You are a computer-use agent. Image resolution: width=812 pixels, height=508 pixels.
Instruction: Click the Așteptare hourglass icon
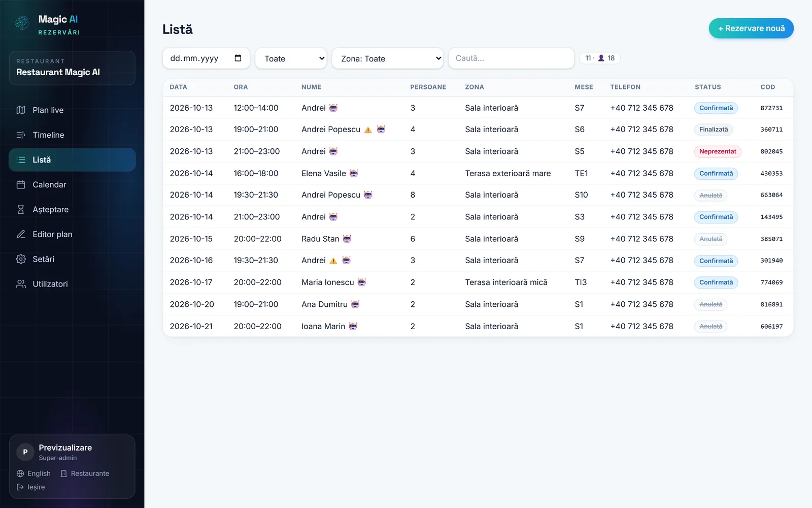[21, 210]
